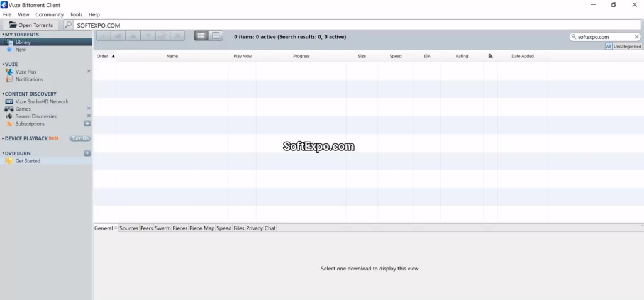Close the Games sidebar entry
The image size is (644, 300).
pos(89,109)
